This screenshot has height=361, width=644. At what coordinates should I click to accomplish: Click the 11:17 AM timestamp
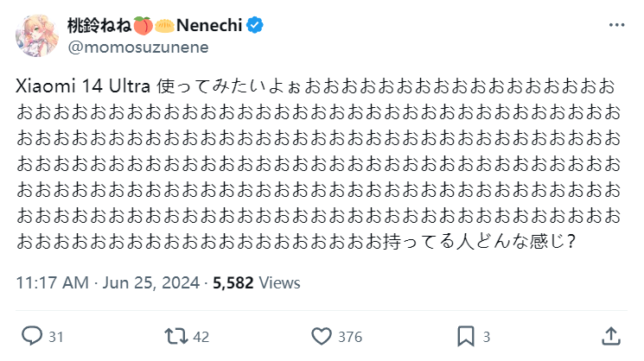53,282
